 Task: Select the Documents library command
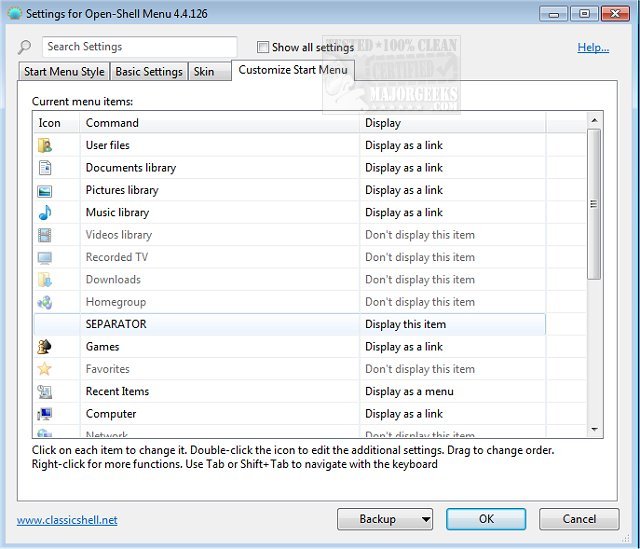131,168
